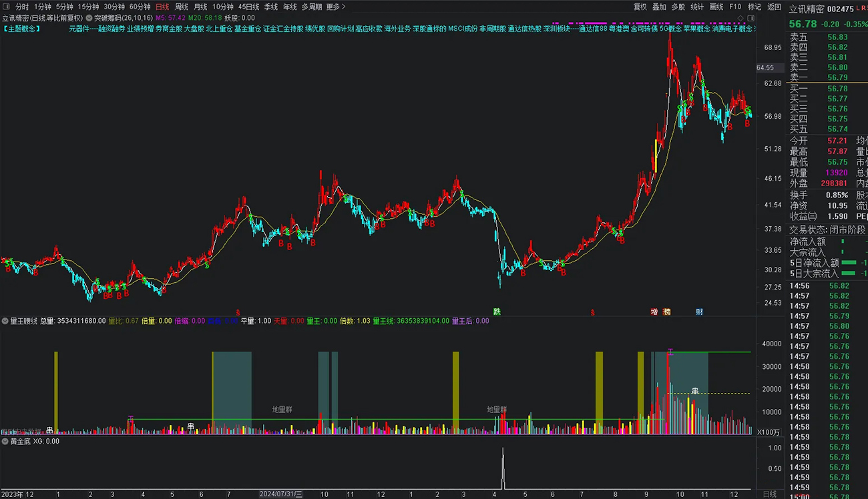Click the 卖五 ask price 56.83
Screen dimensions: 868x499
point(837,37)
